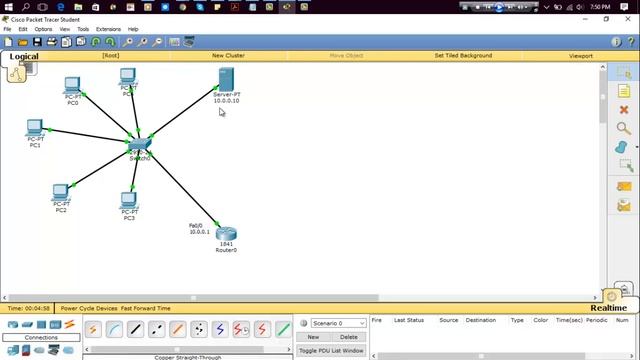Screen dimensions: 640x360
Task: Click the New scenario button
Action: 313,337
